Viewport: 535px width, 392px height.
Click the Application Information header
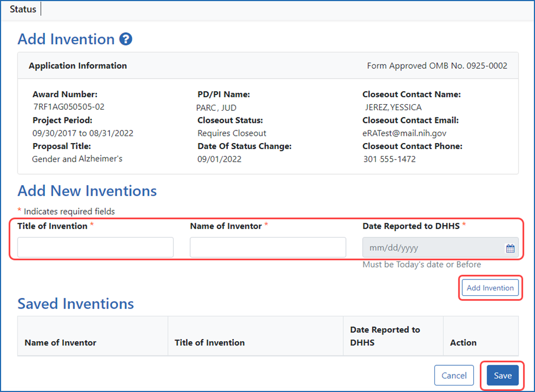click(x=78, y=66)
